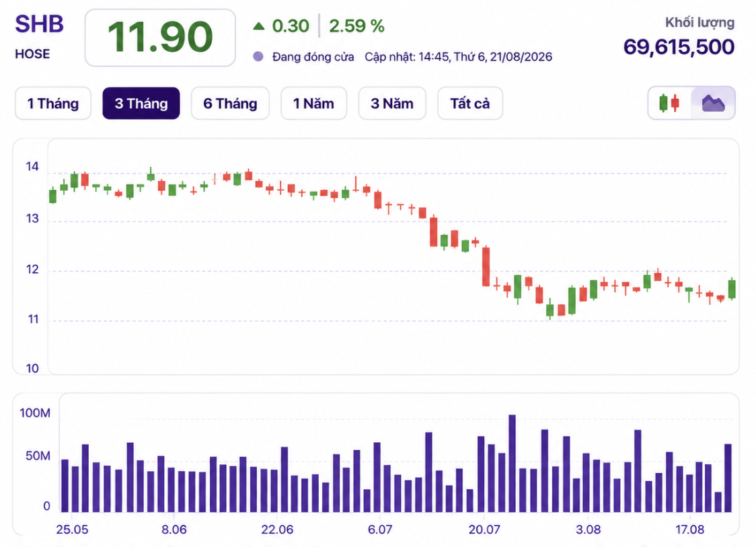Click the 14 price axis label

tap(32, 167)
